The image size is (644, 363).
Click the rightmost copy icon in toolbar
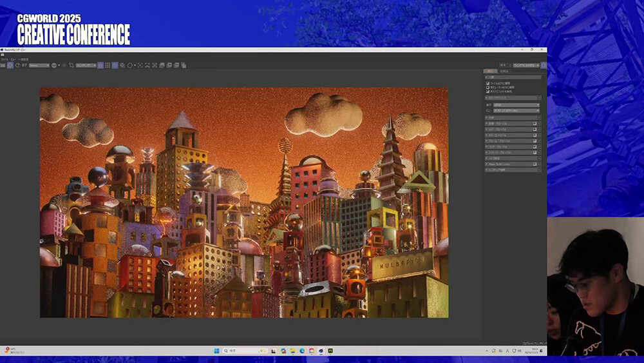(x=184, y=65)
